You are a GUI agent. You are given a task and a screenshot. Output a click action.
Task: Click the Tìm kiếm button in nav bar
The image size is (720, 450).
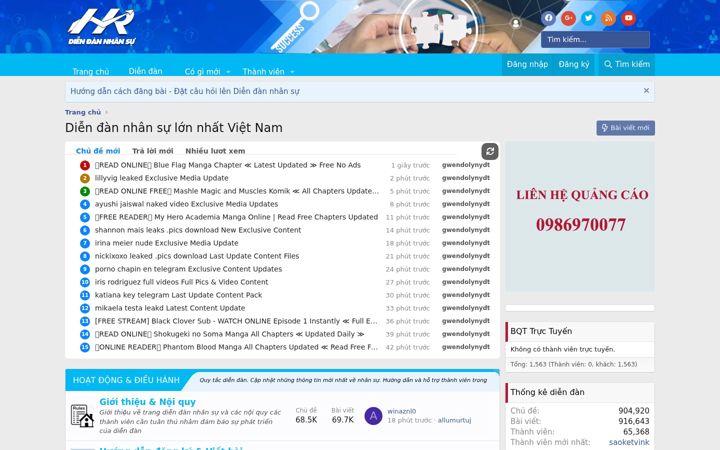627,64
